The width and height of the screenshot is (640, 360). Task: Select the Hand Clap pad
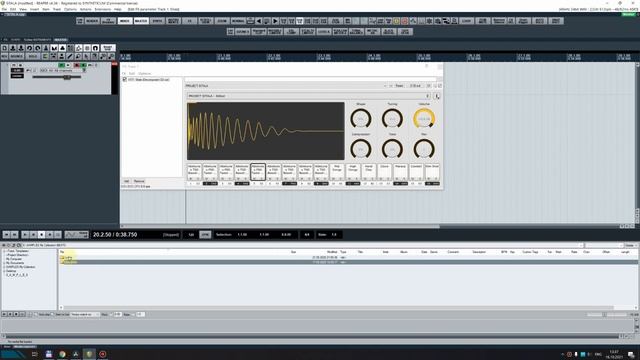[x=369, y=171]
